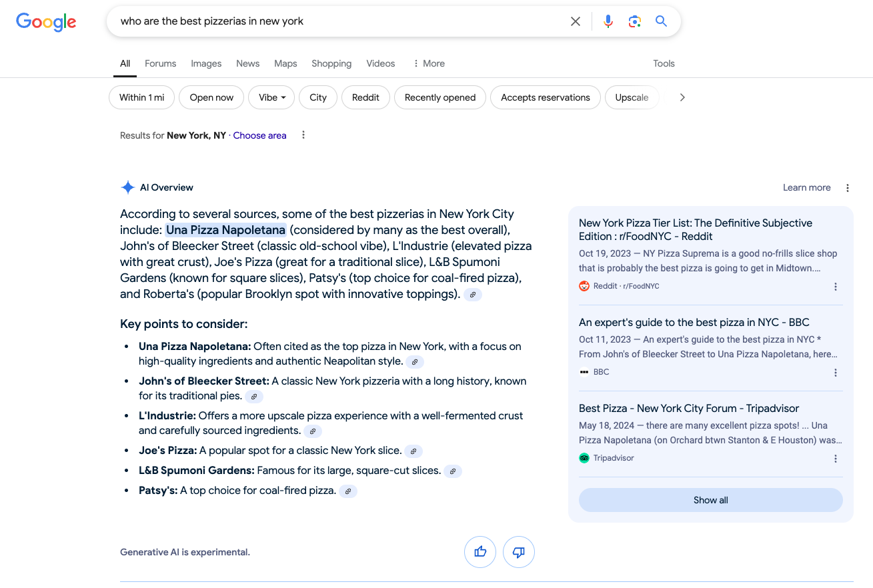Screen dimensions: 873x588
Task: Open options menu for Tripadvisor source card
Action: (x=836, y=459)
